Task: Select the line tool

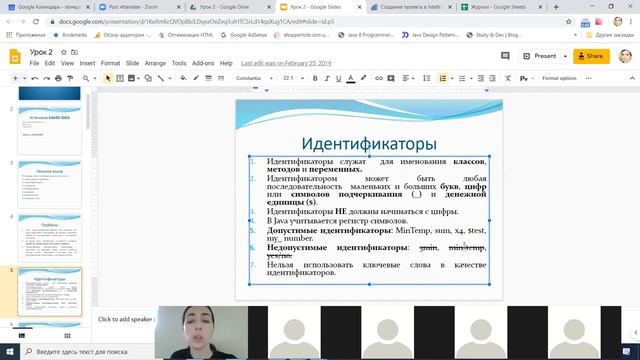Action: click(x=161, y=78)
